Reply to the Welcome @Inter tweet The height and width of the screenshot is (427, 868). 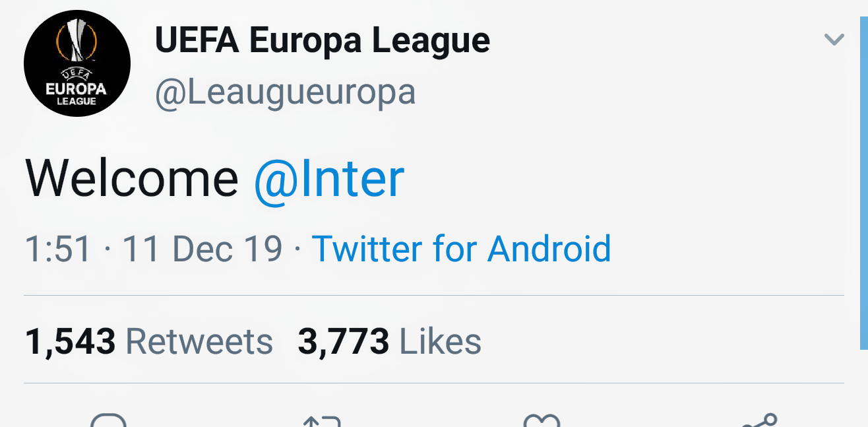[x=108, y=421]
